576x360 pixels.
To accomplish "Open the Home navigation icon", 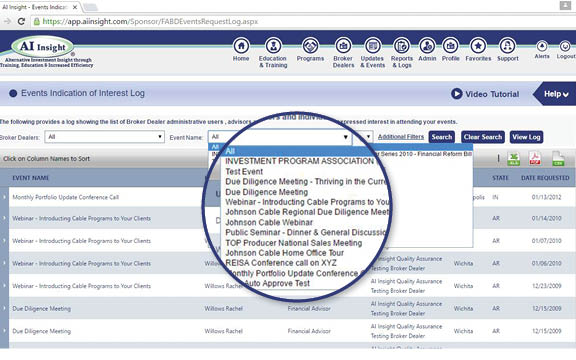I will tap(241, 46).
